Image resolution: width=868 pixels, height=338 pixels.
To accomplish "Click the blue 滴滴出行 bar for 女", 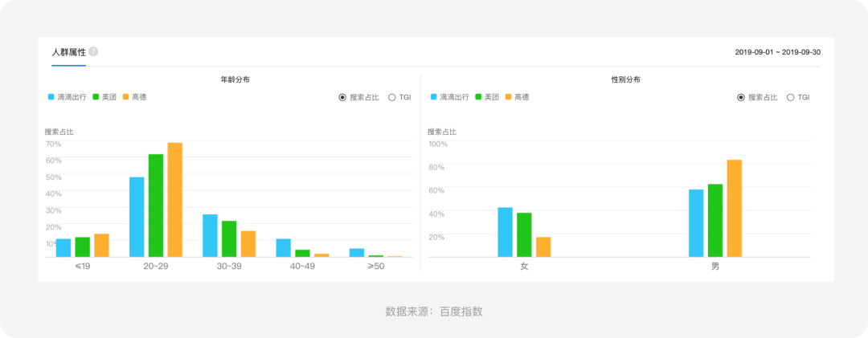I will click(x=505, y=232).
